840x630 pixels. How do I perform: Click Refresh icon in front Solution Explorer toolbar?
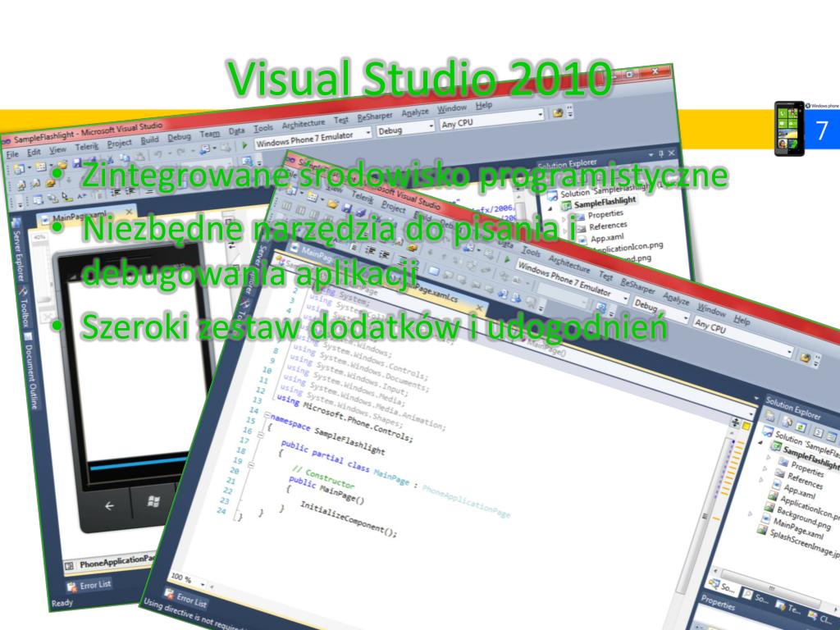click(801, 427)
